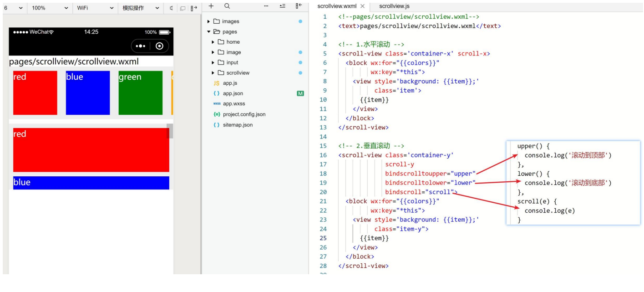Screen dimensions: 644x292
Task: Expand the scrollview folder arrow
Action: coord(213,73)
